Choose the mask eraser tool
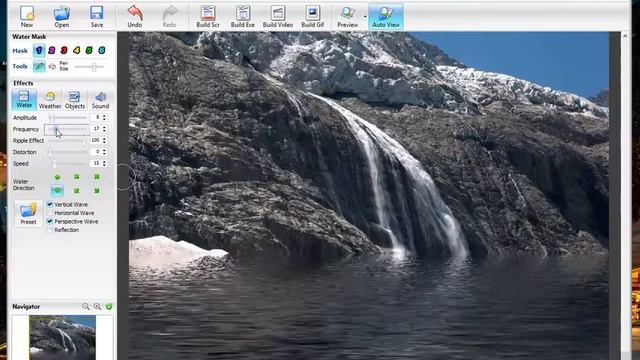 (x=52, y=66)
